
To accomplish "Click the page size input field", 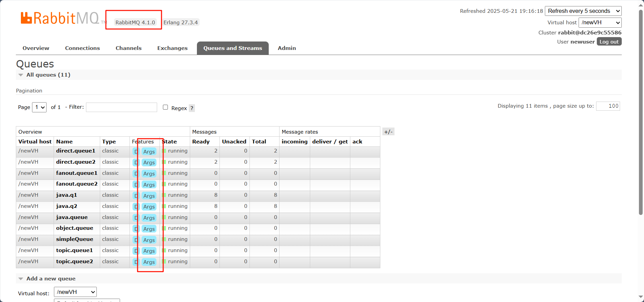I will pyautogui.click(x=608, y=106).
